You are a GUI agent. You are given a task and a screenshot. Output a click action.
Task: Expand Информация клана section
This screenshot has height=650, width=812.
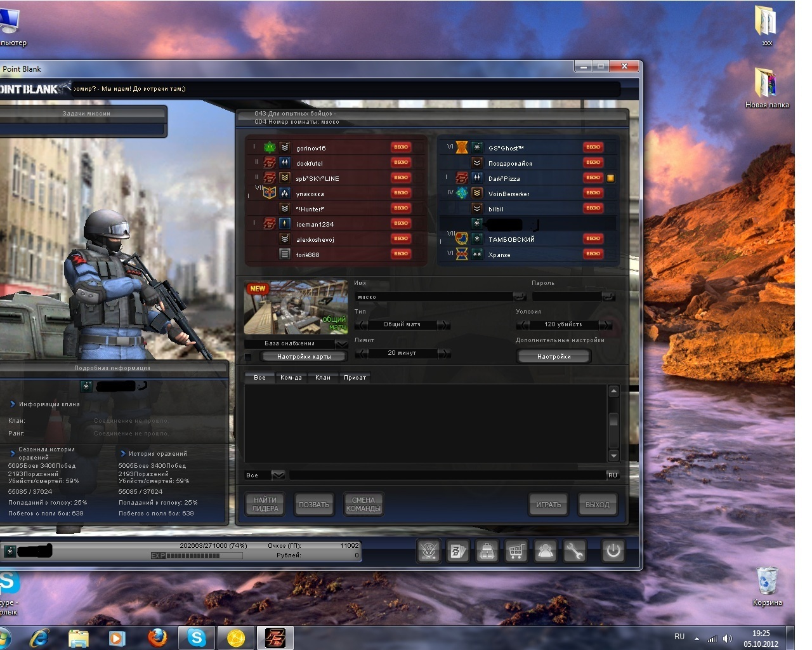pyautogui.click(x=12, y=404)
